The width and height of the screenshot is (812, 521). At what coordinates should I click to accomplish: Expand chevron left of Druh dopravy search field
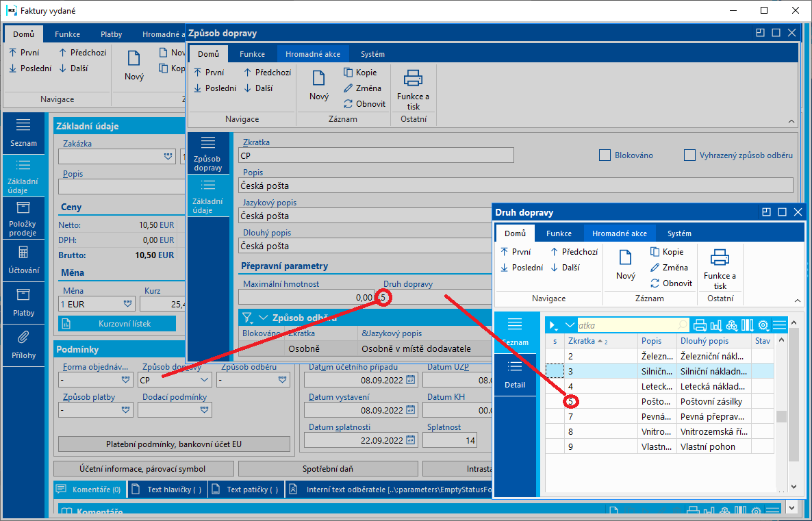570,325
